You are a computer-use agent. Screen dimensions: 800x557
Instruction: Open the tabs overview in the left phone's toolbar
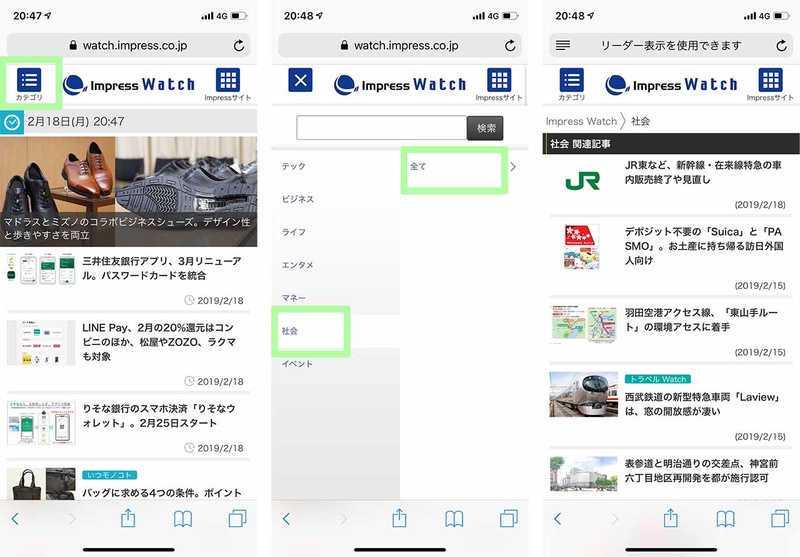[x=237, y=518]
